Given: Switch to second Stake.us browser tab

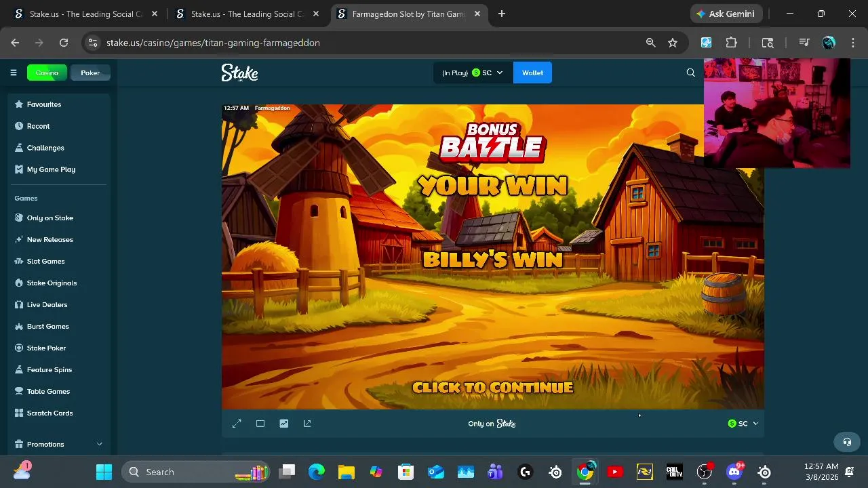Looking at the screenshot, I should [x=248, y=14].
